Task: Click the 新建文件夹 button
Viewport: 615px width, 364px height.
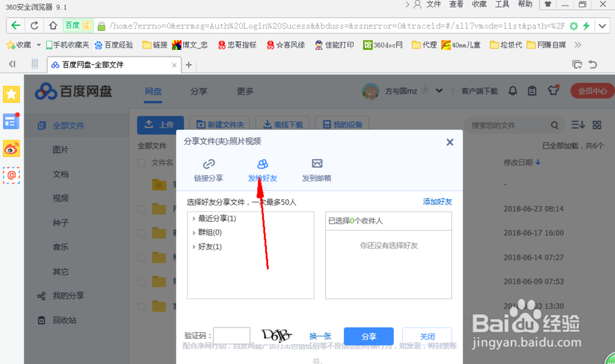Action: coord(220,125)
